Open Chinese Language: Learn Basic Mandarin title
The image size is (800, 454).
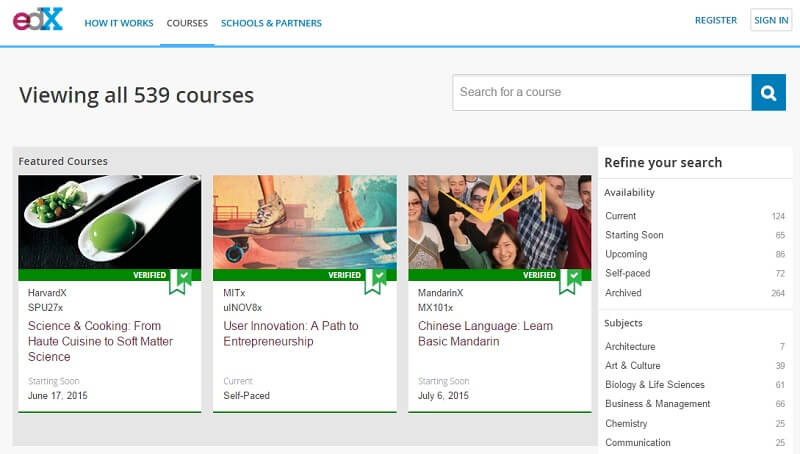(485, 334)
